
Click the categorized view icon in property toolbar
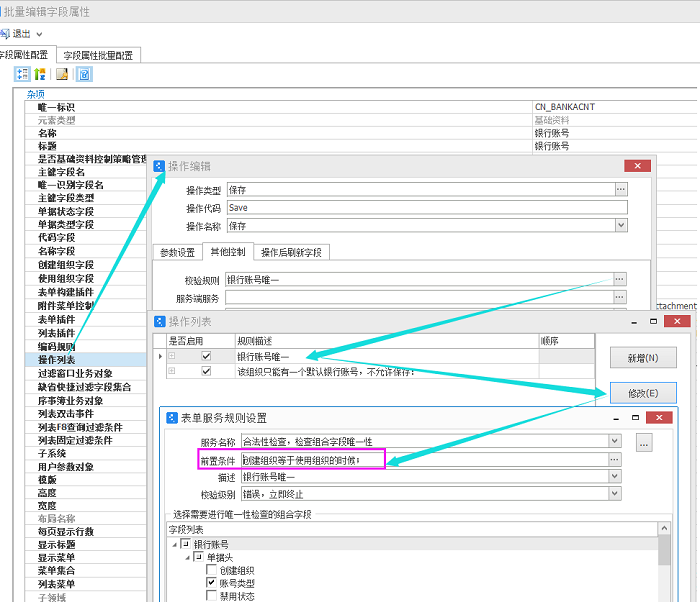pyautogui.click(x=22, y=74)
